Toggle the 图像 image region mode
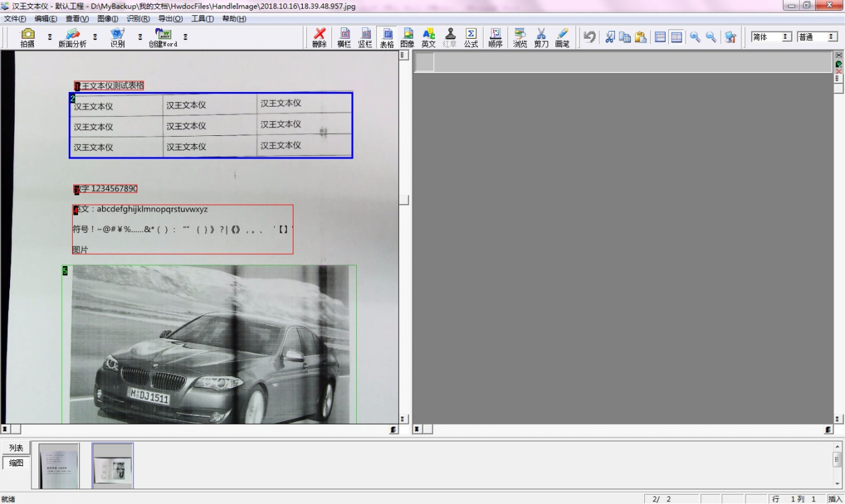 click(x=407, y=37)
